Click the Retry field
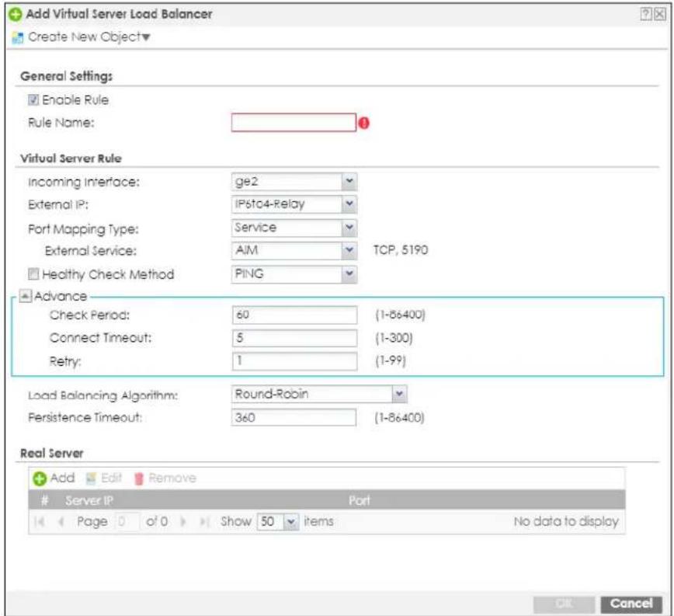 [294, 360]
